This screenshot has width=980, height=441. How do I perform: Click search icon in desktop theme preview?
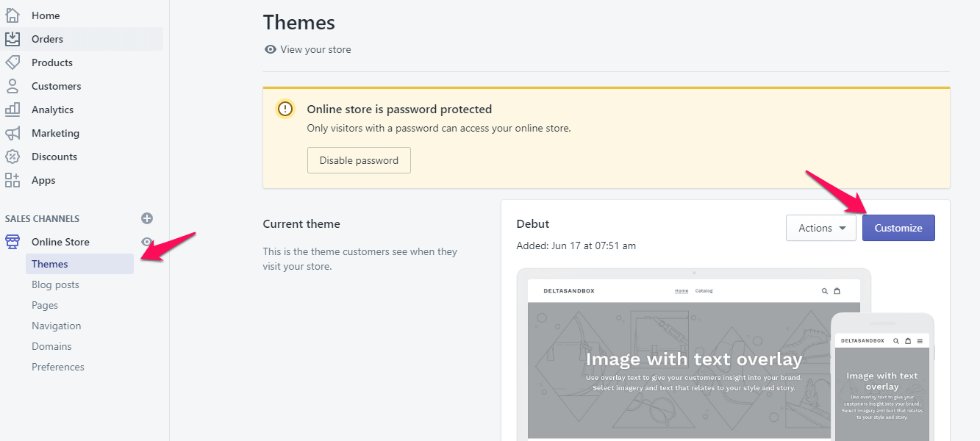pos(825,291)
